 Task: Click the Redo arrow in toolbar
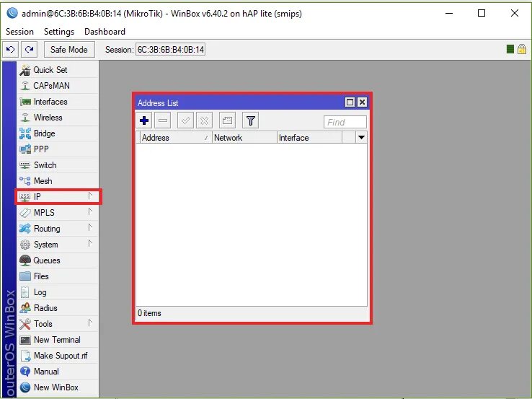pos(29,50)
